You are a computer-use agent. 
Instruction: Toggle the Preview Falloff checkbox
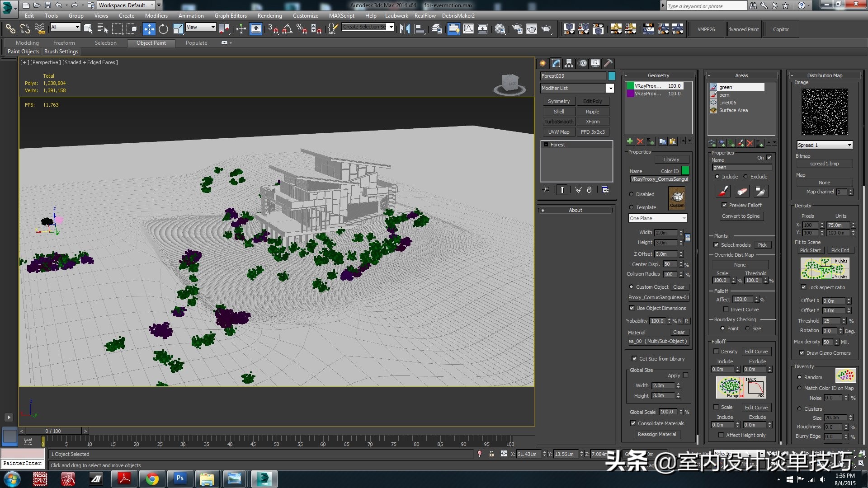point(724,205)
